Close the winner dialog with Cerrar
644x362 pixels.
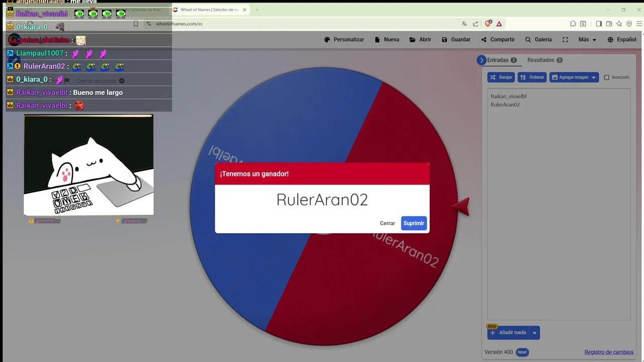click(x=387, y=223)
